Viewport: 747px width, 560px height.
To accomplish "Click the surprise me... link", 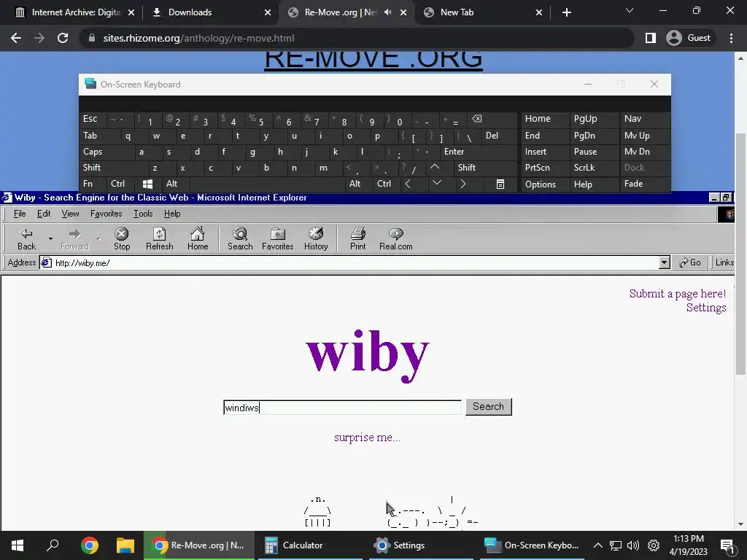I will [368, 437].
